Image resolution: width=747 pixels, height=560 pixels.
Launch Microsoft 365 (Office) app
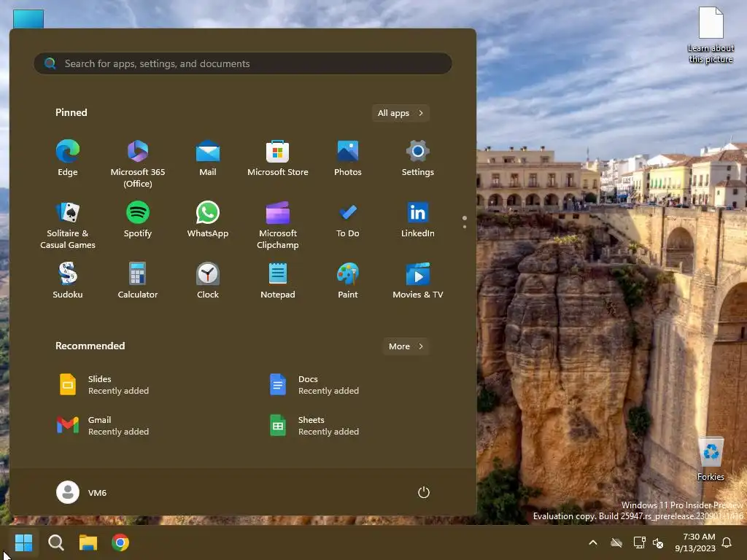click(x=138, y=163)
